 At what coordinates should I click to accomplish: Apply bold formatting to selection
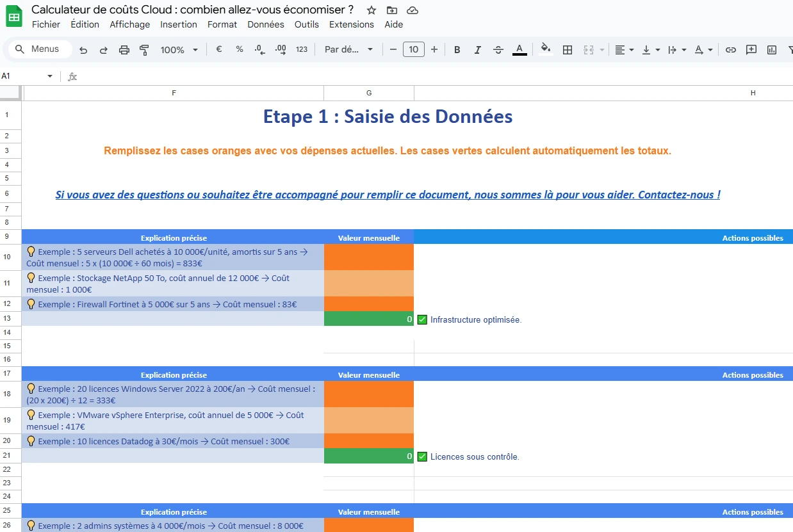click(x=457, y=50)
